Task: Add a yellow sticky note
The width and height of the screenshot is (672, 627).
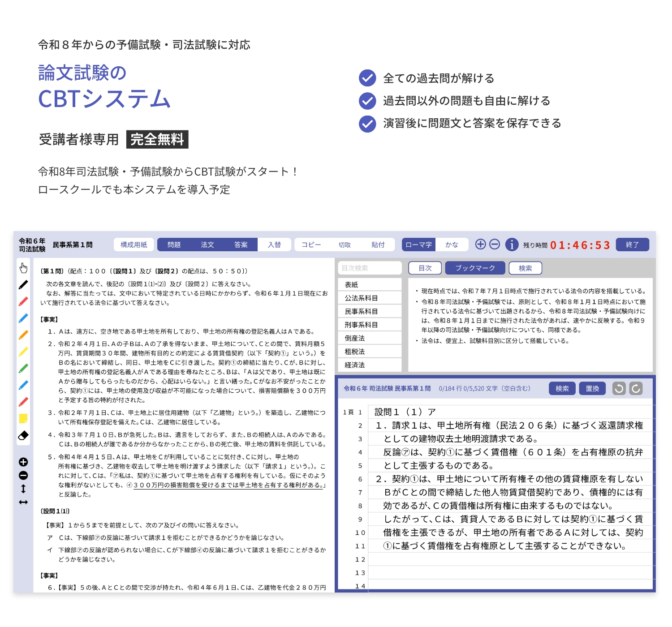Action: pos(23,418)
